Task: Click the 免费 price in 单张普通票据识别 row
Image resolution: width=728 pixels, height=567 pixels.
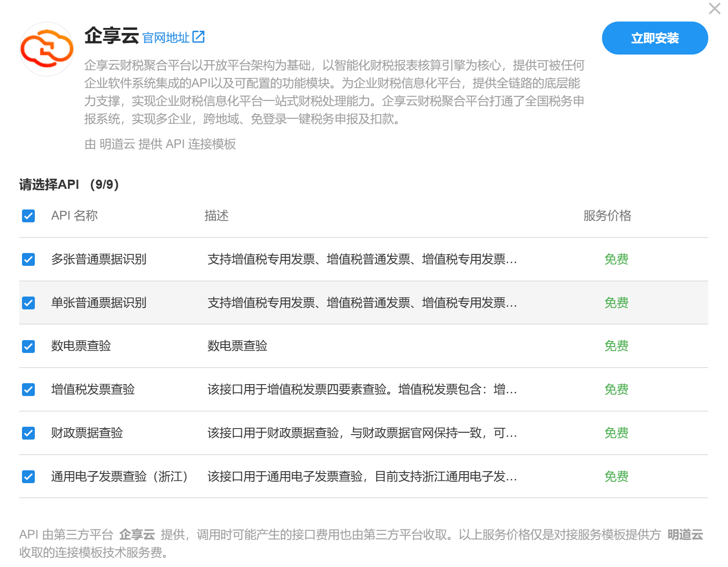Action: (616, 303)
